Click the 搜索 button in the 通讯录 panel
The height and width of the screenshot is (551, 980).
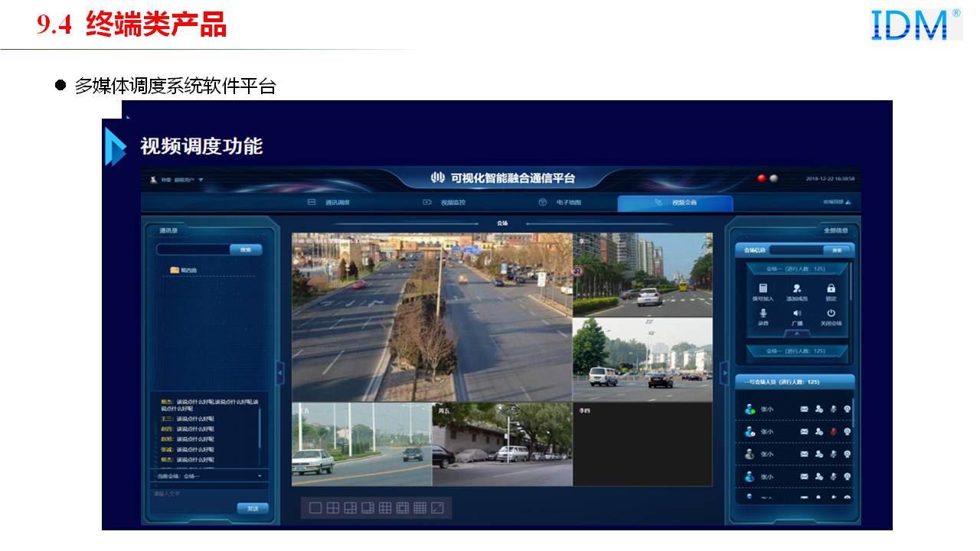[x=246, y=249]
